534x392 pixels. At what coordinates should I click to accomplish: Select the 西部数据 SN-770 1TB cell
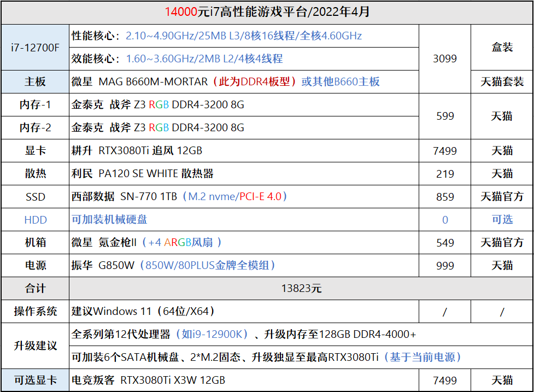pyautogui.click(x=244, y=196)
